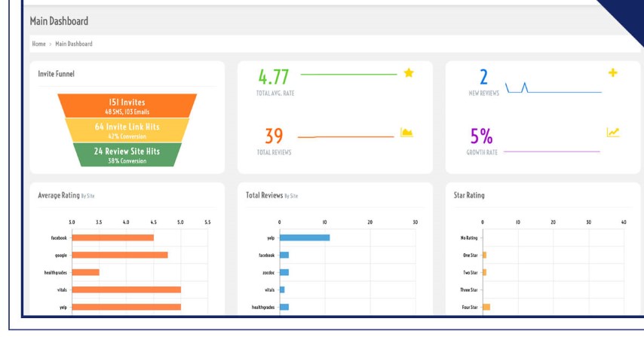This screenshot has height=337, width=644.
Task: Select the yellow 64 Invite Link Hits segment
Action: [127, 130]
